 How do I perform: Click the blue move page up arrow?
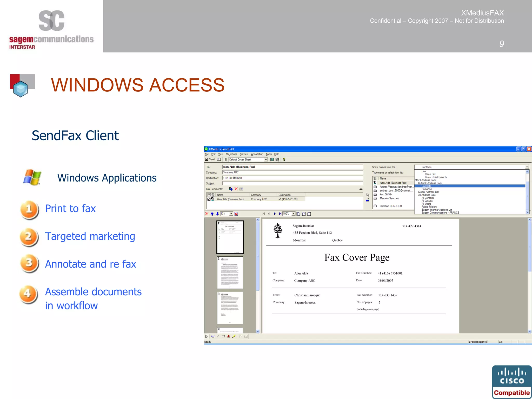tap(212, 214)
